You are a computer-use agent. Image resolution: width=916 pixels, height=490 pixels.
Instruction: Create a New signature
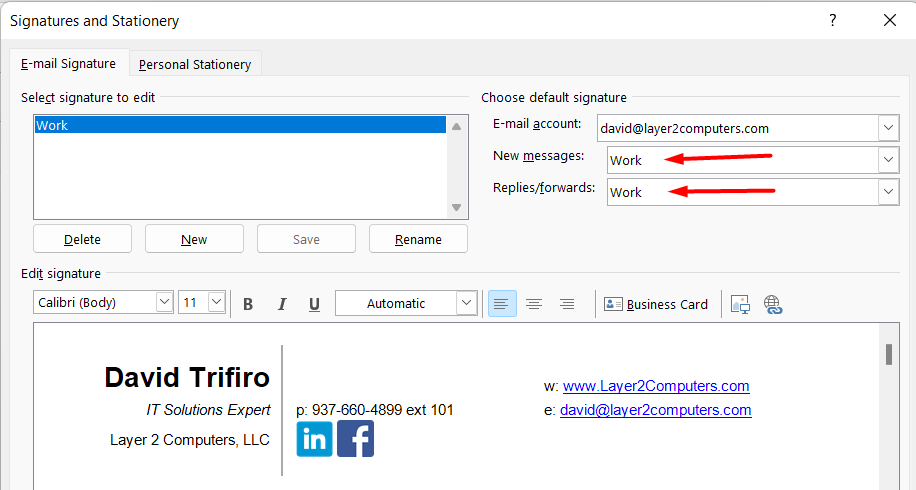click(x=194, y=239)
